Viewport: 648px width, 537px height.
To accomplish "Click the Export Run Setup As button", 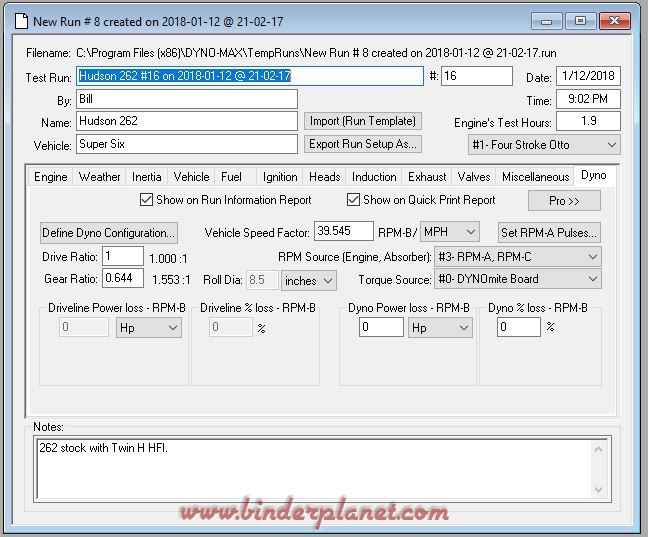I will (363, 144).
